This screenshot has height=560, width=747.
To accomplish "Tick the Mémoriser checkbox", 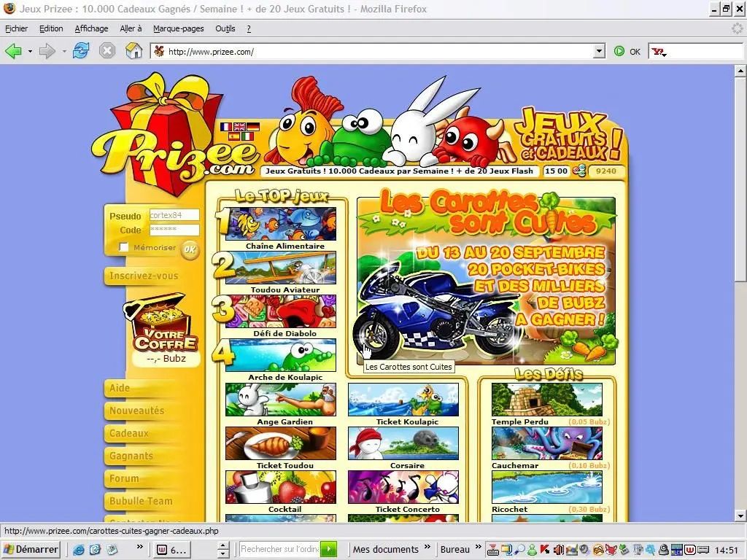I will tap(124, 247).
